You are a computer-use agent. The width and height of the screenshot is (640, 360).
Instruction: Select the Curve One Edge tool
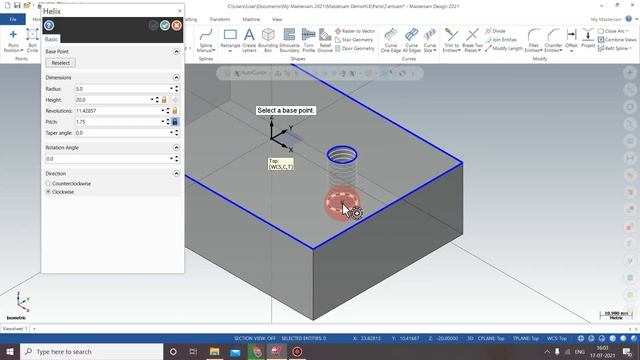[x=391, y=40]
